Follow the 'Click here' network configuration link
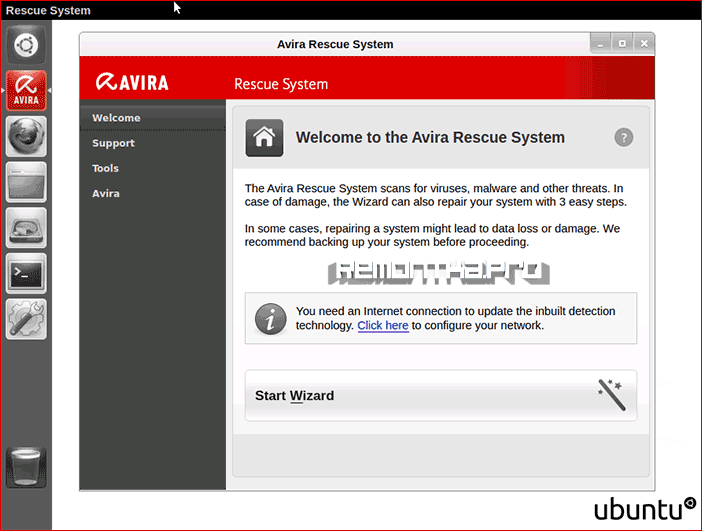The image size is (702, 531). click(x=383, y=325)
